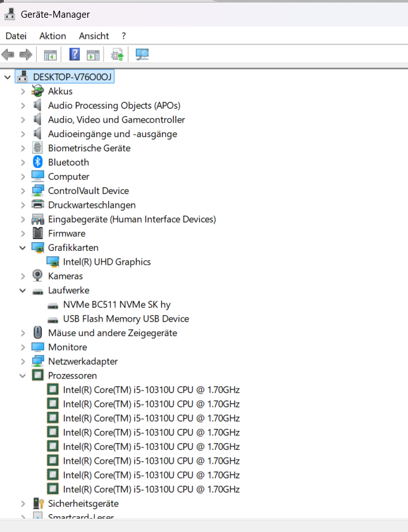
Task: Click the blue Help question mark toolbar icon
Action: 75,54
